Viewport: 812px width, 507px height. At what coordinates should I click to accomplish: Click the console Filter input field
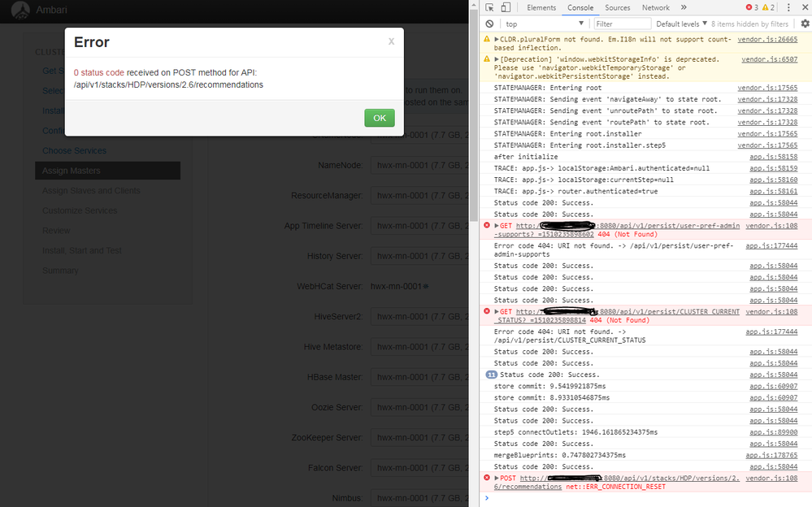[x=622, y=24]
